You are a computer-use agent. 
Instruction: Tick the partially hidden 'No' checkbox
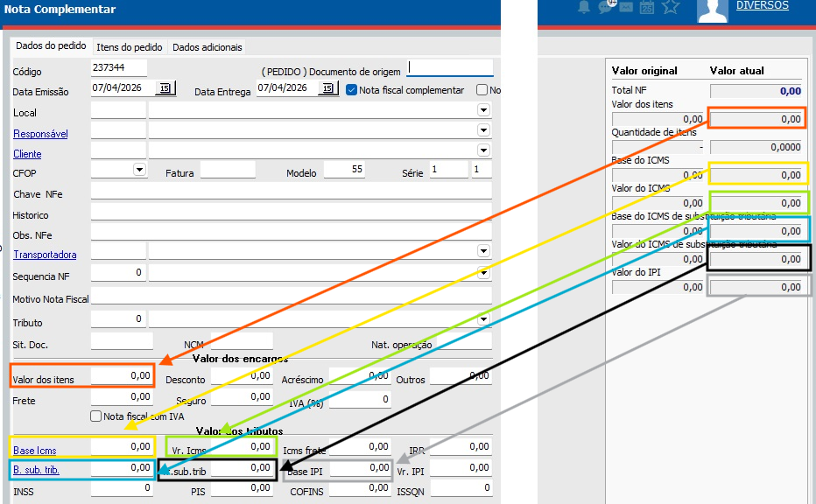coord(482,89)
